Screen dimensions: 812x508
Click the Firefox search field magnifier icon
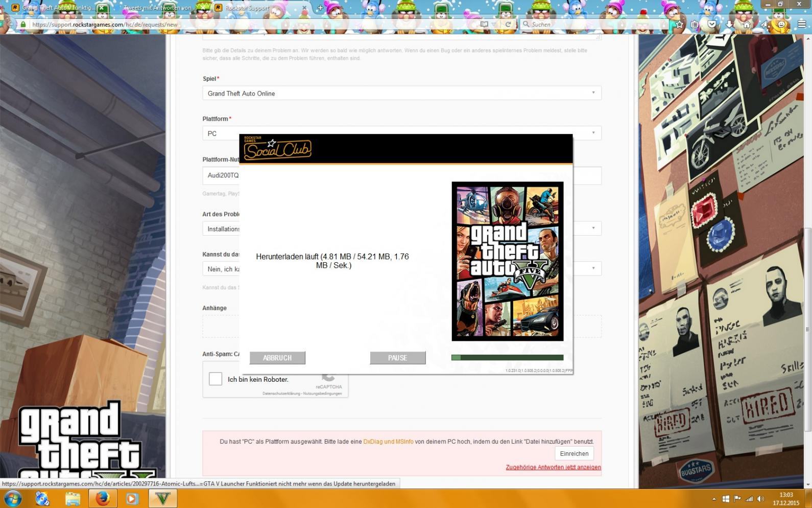pyautogui.click(x=526, y=24)
